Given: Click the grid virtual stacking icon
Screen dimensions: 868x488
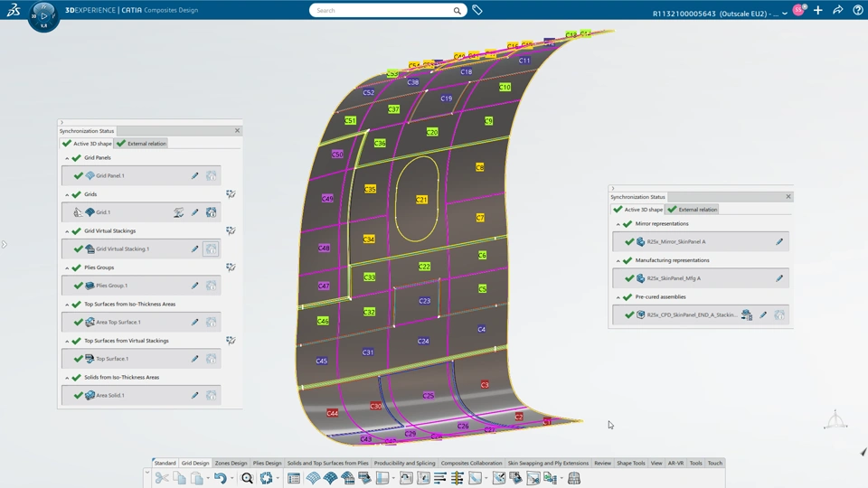Looking at the screenshot, I should coord(347,478).
